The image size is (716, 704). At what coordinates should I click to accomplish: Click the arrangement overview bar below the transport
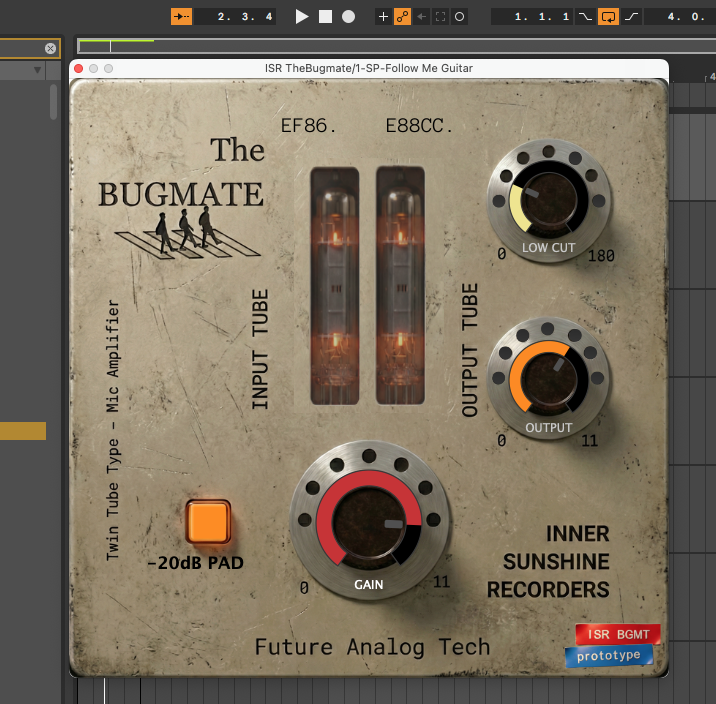pos(396,46)
